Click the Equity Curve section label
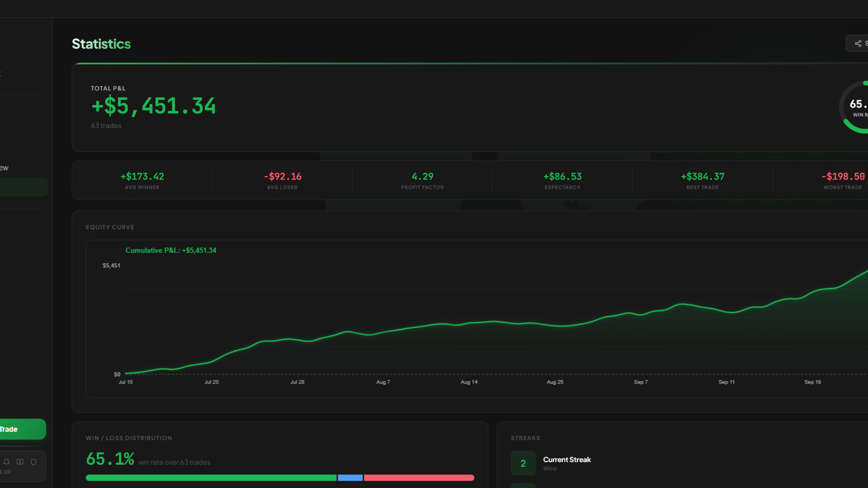This screenshot has height=488, width=868. coord(110,227)
